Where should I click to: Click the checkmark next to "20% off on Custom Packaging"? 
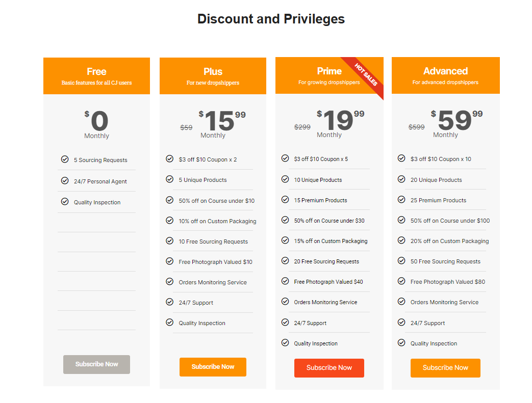(x=402, y=240)
